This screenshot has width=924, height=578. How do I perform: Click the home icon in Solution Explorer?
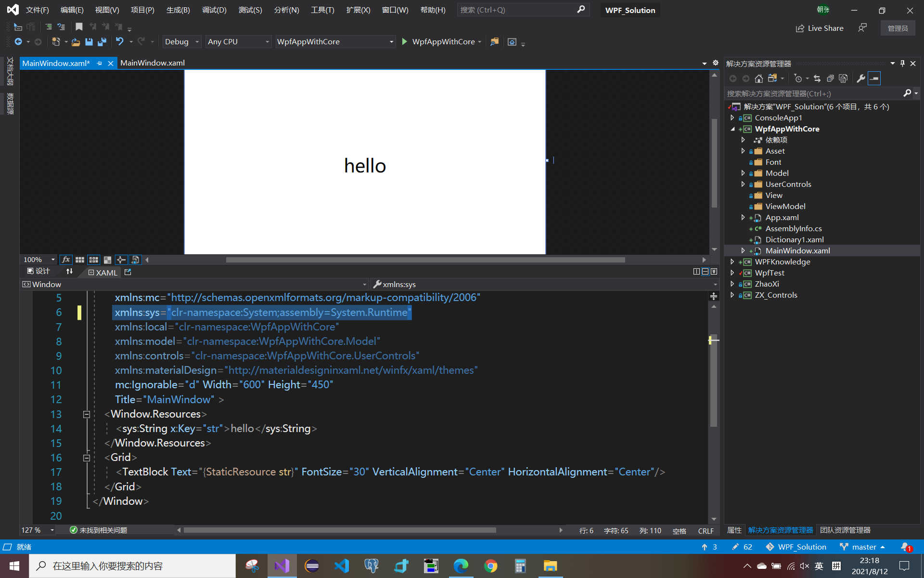(x=759, y=79)
